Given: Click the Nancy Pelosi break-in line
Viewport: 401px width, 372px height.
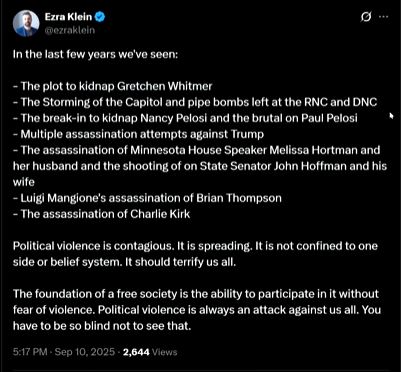Looking at the screenshot, I should tap(185, 118).
